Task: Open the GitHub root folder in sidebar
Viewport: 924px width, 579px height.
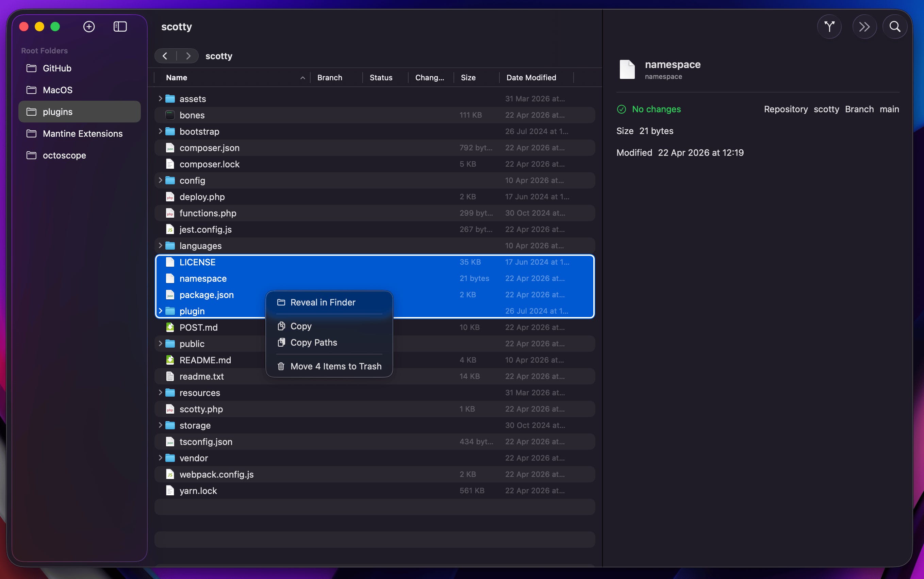Action: [57, 68]
